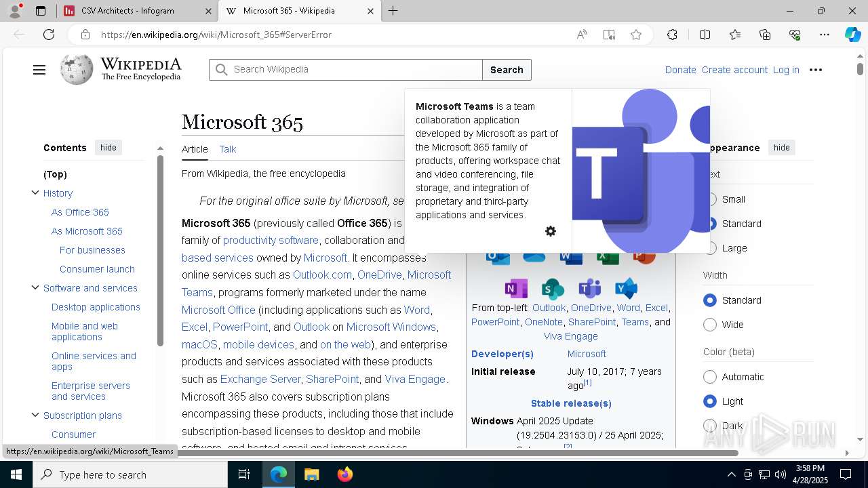Select Light color mode
Viewport: 868px width, 488px height.
point(710,401)
